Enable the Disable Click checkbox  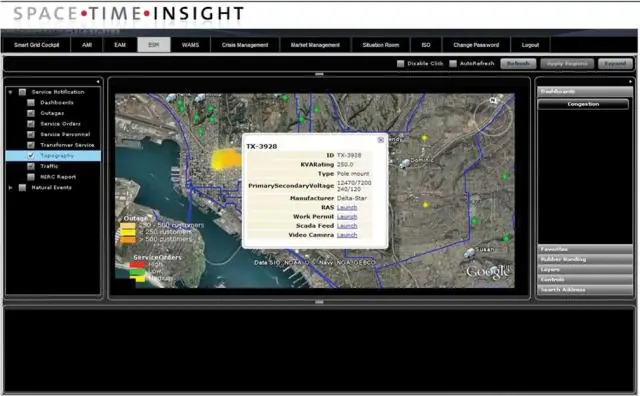[400, 63]
